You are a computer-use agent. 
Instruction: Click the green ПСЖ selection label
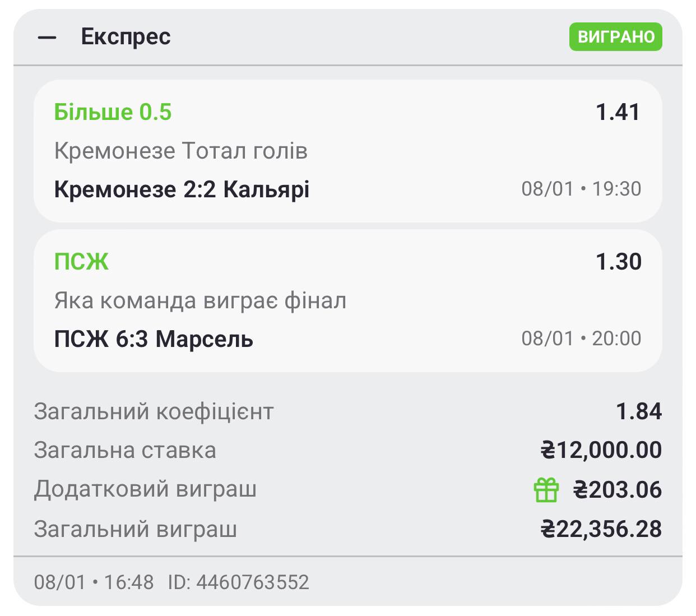pos(81,262)
